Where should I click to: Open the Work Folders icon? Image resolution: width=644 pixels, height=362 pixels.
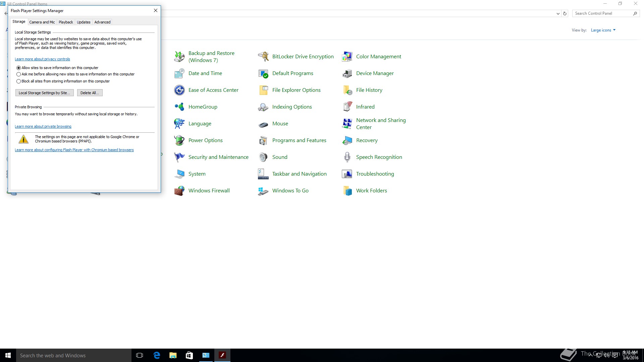pyautogui.click(x=347, y=191)
